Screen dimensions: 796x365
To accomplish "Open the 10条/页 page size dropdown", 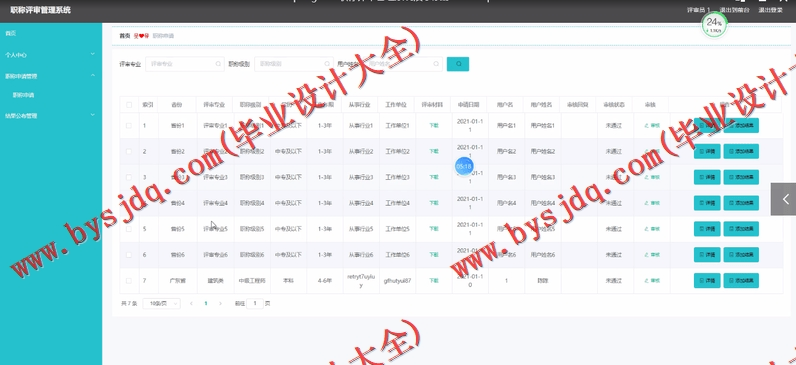I will pos(161,304).
